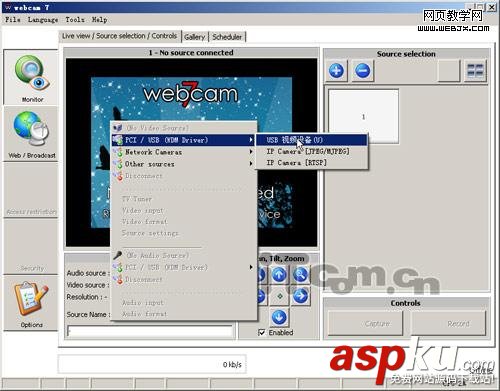Click the Capture button
The height and width of the screenshot is (391, 500).
365,323
